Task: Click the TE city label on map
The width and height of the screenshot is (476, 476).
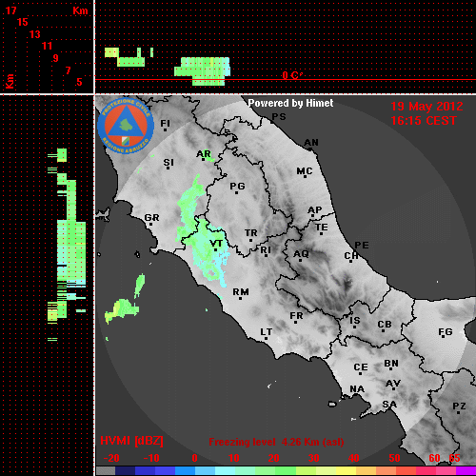Action: click(x=322, y=228)
